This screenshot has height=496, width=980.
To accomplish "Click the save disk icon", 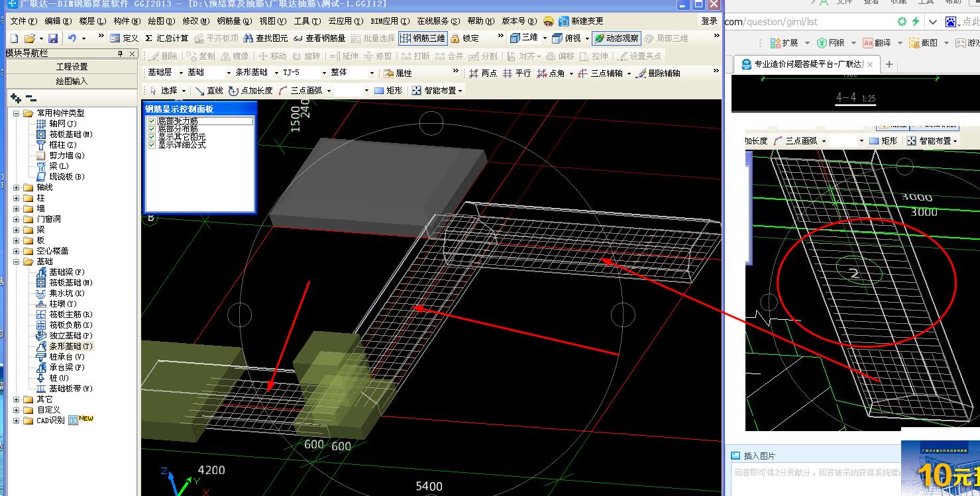I will [x=53, y=38].
